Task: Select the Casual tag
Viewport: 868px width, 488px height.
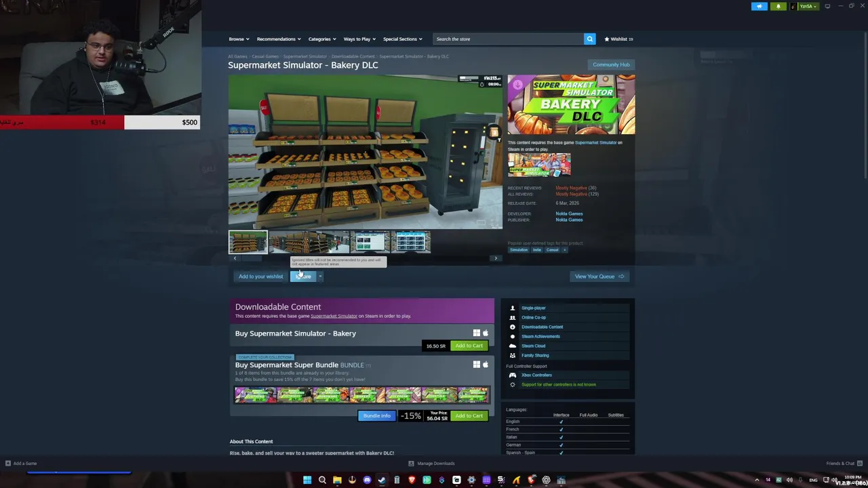Action: click(x=552, y=249)
